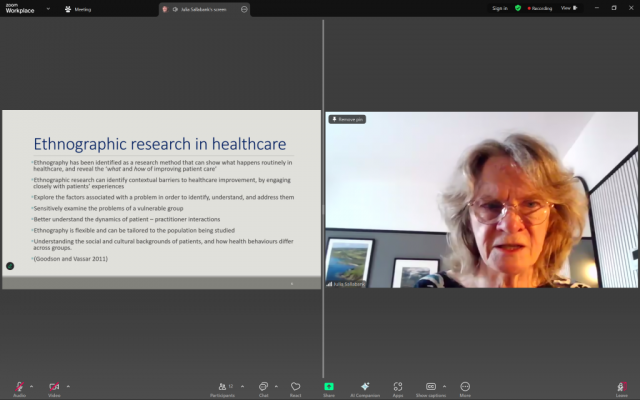Click the green encryption shield icon

pyautogui.click(x=518, y=8)
